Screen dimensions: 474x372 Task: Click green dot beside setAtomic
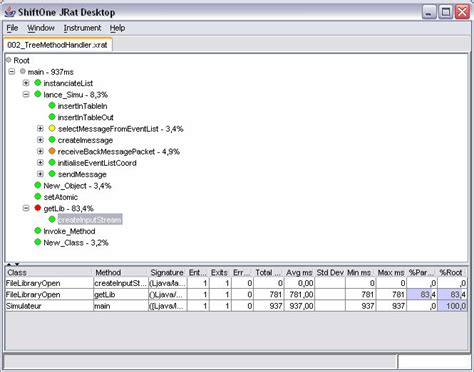pyautogui.click(x=38, y=197)
